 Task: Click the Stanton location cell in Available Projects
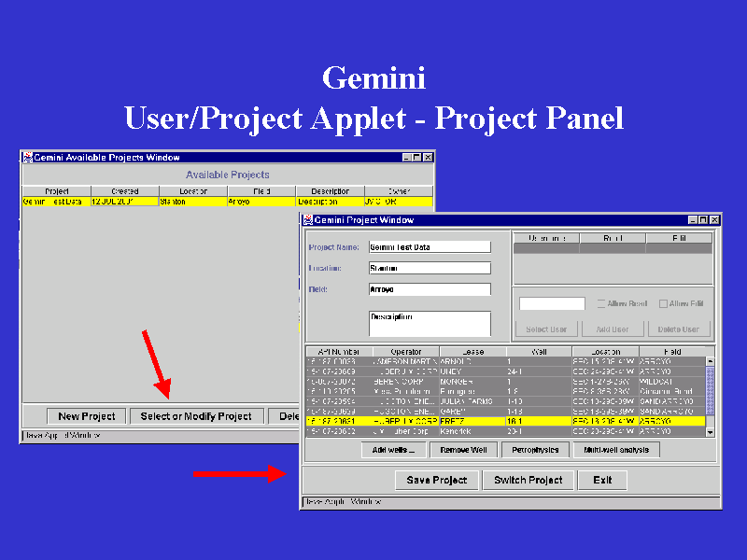coord(193,202)
